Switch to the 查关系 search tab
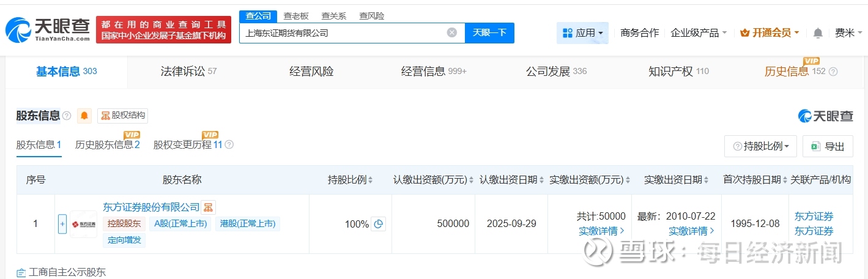The image size is (868, 279). pyautogui.click(x=334, y=16)
